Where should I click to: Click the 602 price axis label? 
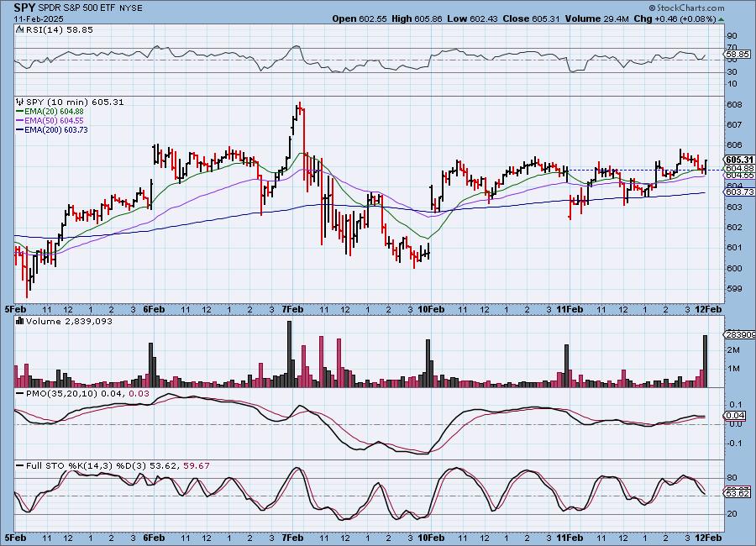(734, 227)
